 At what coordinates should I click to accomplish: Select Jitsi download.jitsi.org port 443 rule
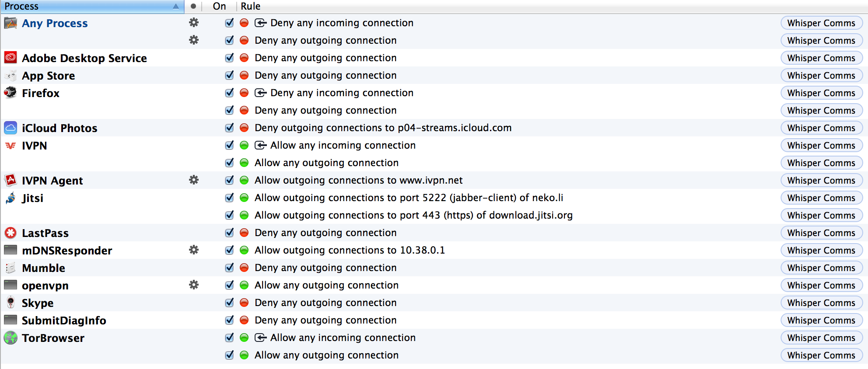413,215
